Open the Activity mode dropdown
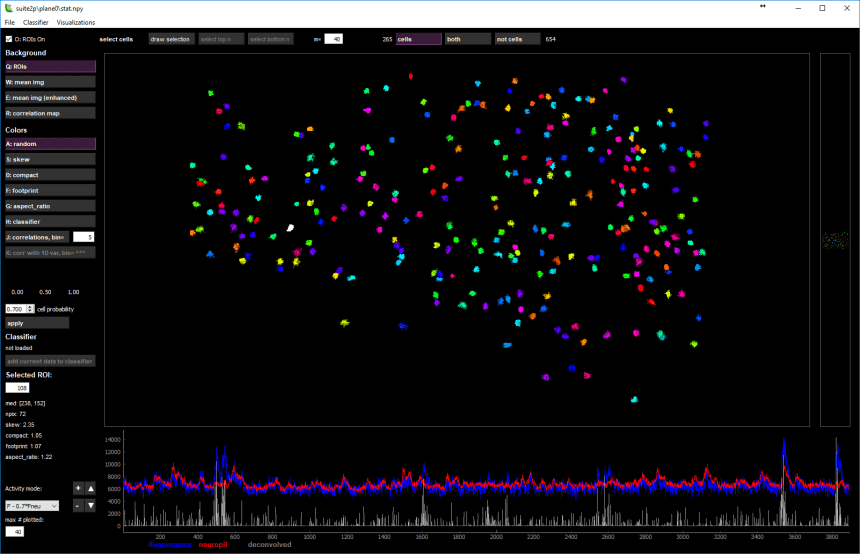Screen dimensions: 860x554 tap(32, 505)
